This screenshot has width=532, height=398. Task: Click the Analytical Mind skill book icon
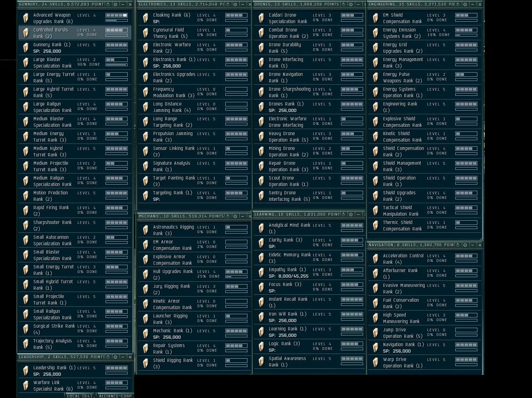pos(261,228)
